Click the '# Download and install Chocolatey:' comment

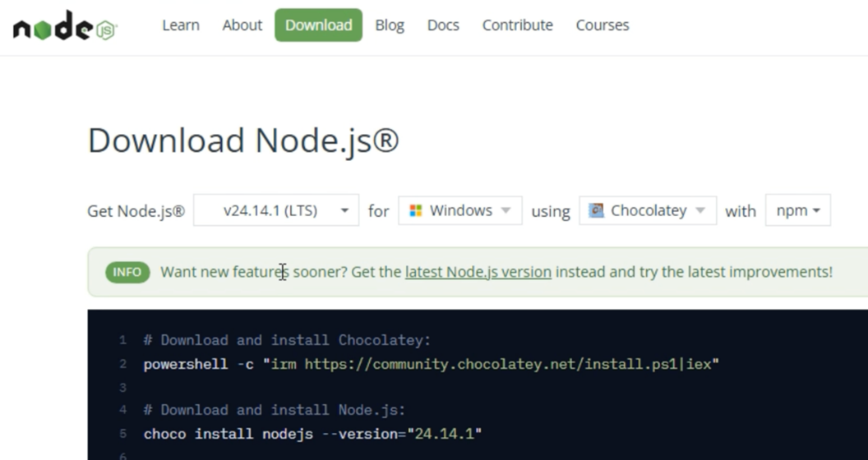coord(287,340)
